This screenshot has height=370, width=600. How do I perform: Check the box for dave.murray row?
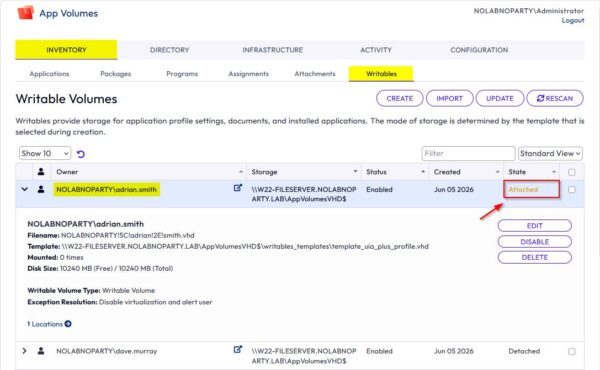coord(572,351)
